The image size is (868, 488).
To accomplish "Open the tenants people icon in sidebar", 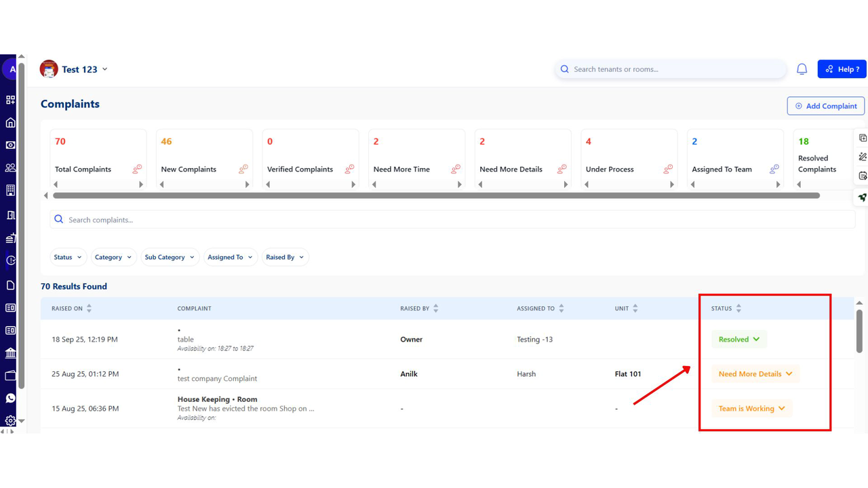I will pos(11,168).
